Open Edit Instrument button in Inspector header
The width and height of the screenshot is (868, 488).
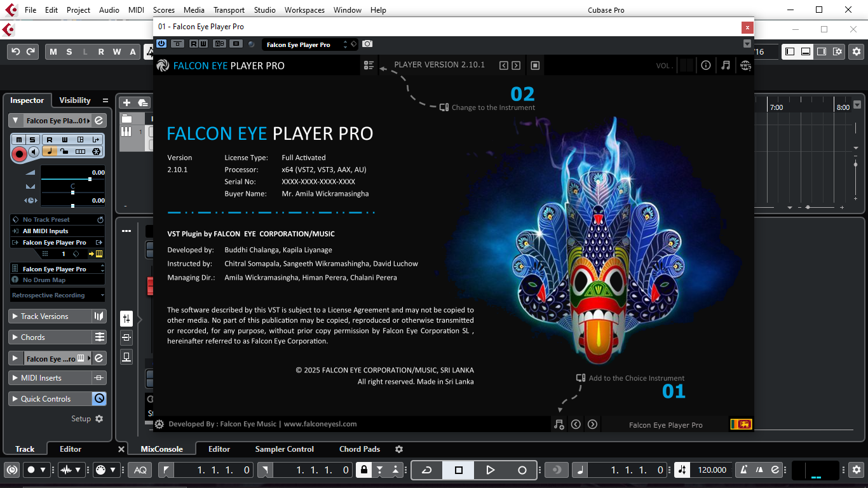[99, 121]
